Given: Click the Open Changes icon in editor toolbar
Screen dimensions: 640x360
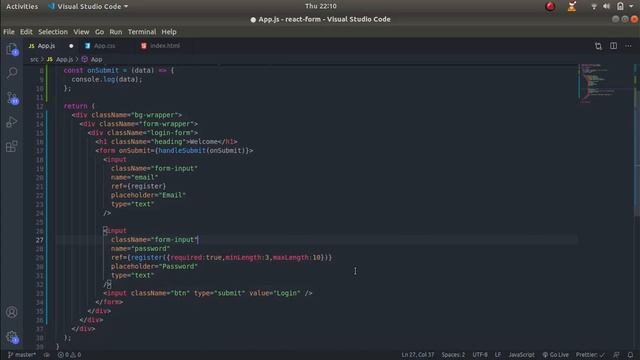Looking at the screenshot, I should tap(598, 46).
